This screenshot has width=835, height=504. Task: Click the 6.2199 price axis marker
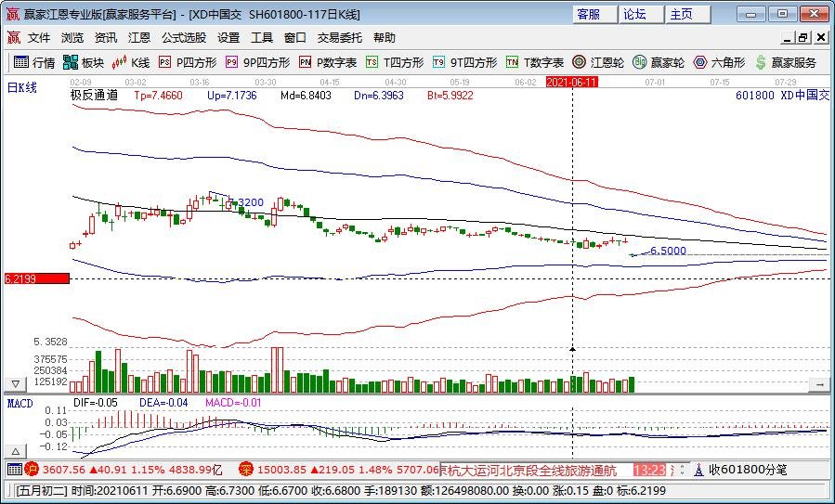37,278
